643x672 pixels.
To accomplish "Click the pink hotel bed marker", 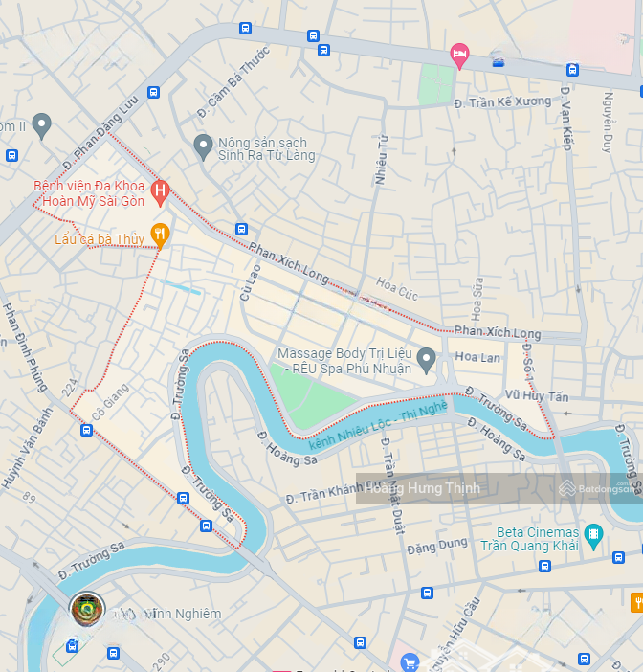I will [459, 56].
